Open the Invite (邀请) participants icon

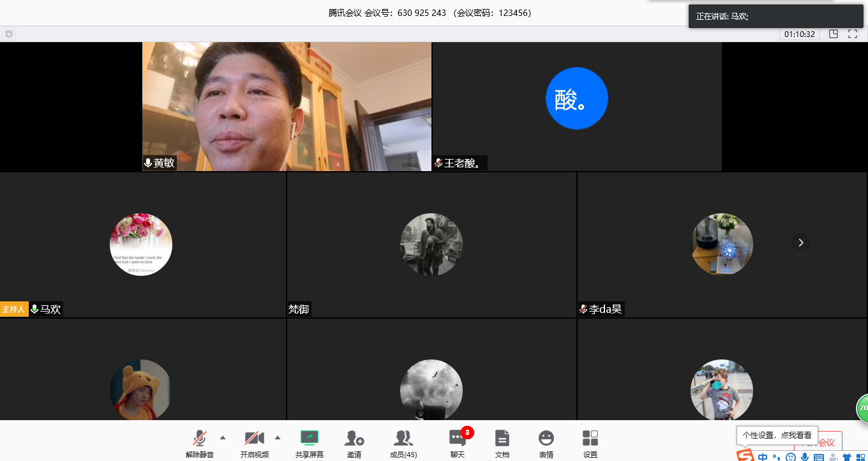[354, 439]
